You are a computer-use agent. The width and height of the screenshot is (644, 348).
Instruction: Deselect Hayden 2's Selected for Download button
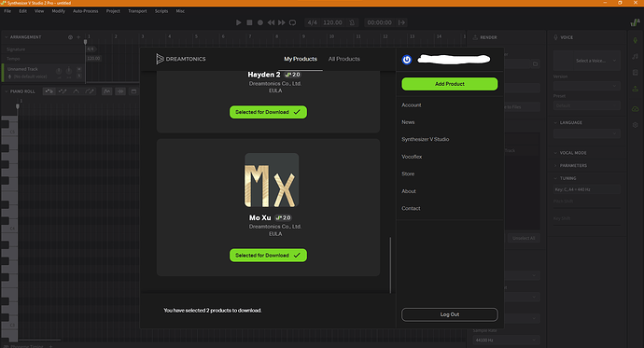point(268,112)
